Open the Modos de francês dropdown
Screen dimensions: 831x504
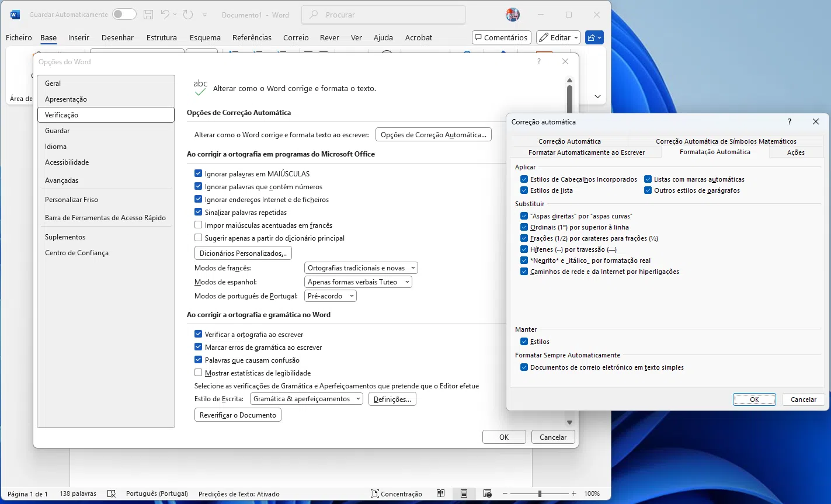click(361, 268)
